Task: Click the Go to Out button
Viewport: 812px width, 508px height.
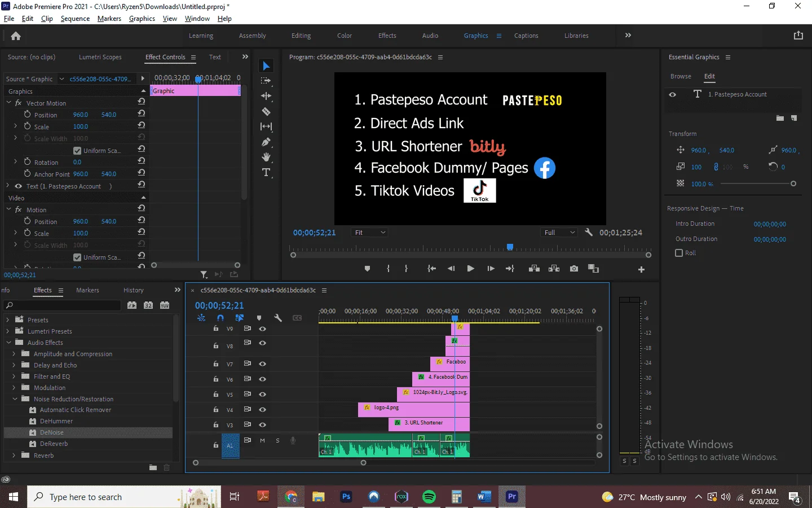Action: point(510,269)
